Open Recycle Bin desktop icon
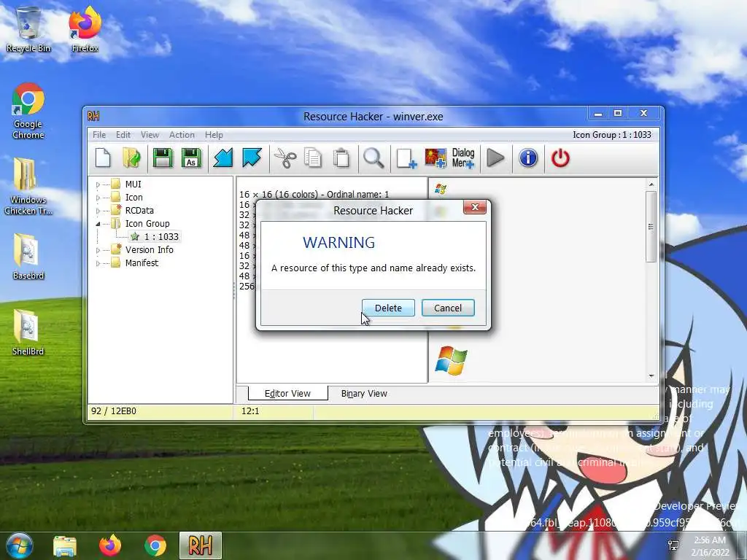The width and height of the screenshot is (747, 560). 28,29
